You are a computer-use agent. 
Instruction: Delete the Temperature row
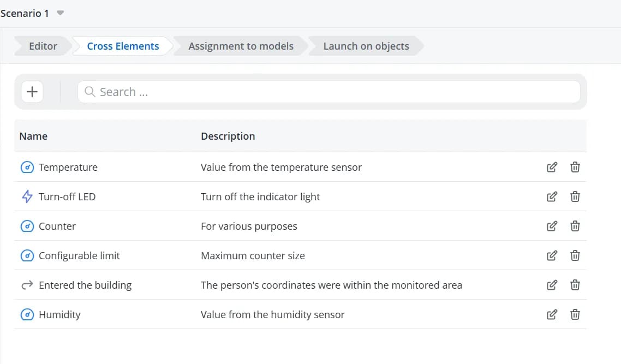click(x=575, y=167)
